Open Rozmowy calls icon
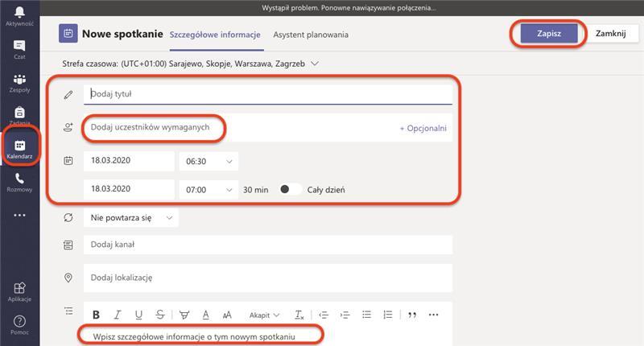This screenshot has height=346, width=644. pos(19,182)
